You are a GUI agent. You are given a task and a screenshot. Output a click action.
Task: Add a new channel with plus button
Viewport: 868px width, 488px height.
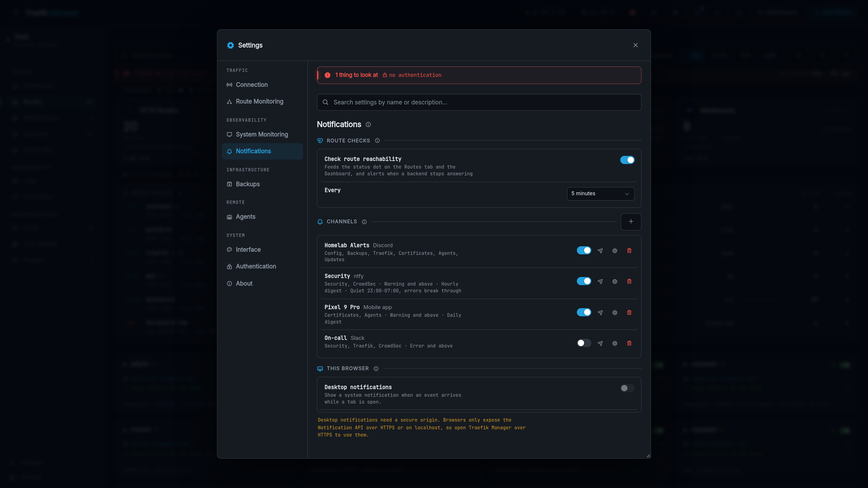coord(631,222)
